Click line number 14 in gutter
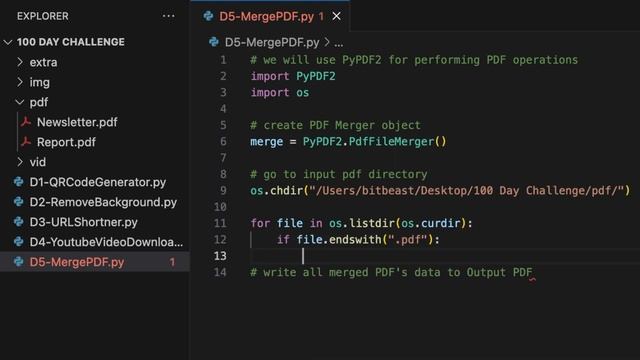The width and height of the screenshot is (640, 360). pos(220,272)
